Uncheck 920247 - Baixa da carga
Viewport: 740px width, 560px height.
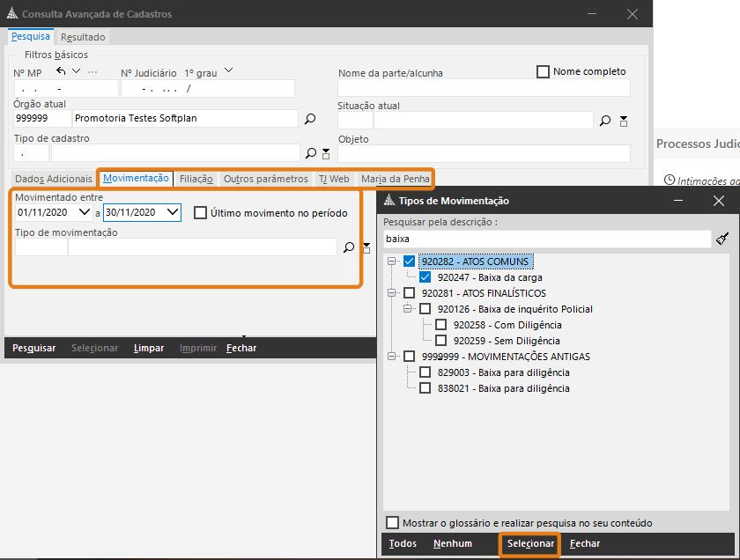[425, 277]
